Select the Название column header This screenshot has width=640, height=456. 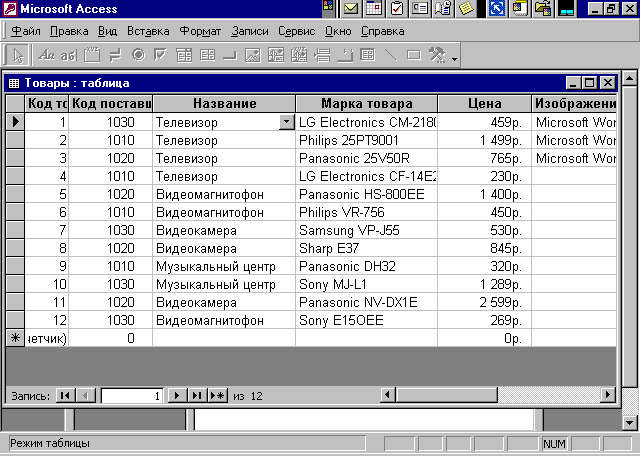click(224, 104)
